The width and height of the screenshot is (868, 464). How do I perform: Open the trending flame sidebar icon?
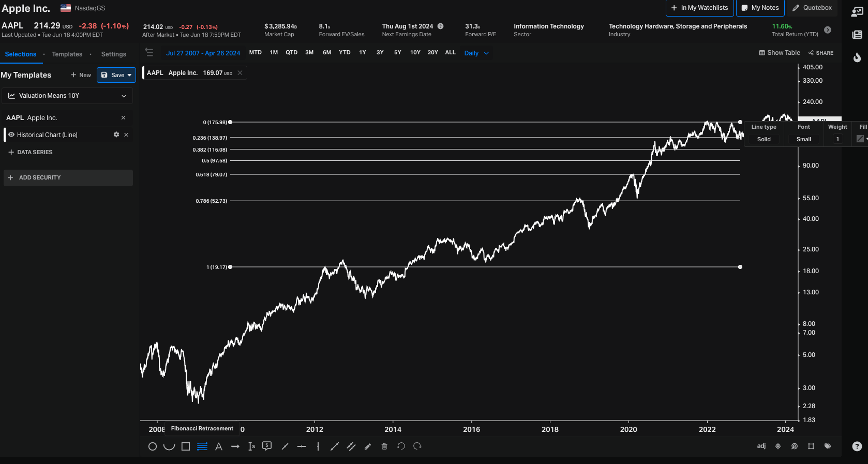coord(857,57)
